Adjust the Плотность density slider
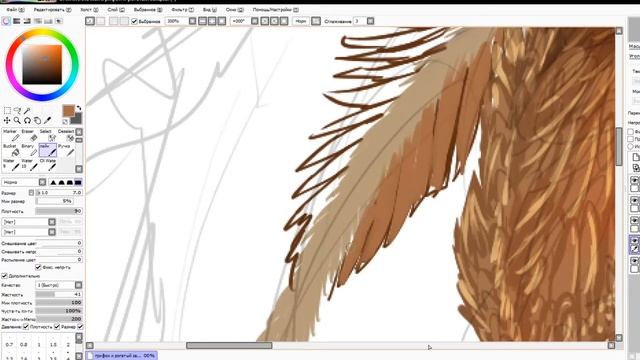640x360 pixels. [59, 211]
